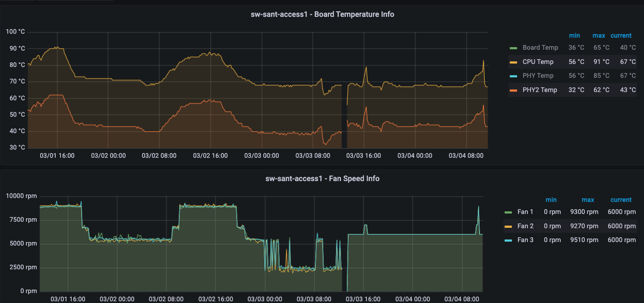Sort fan speed legend by min header

[x=551, y=200]
